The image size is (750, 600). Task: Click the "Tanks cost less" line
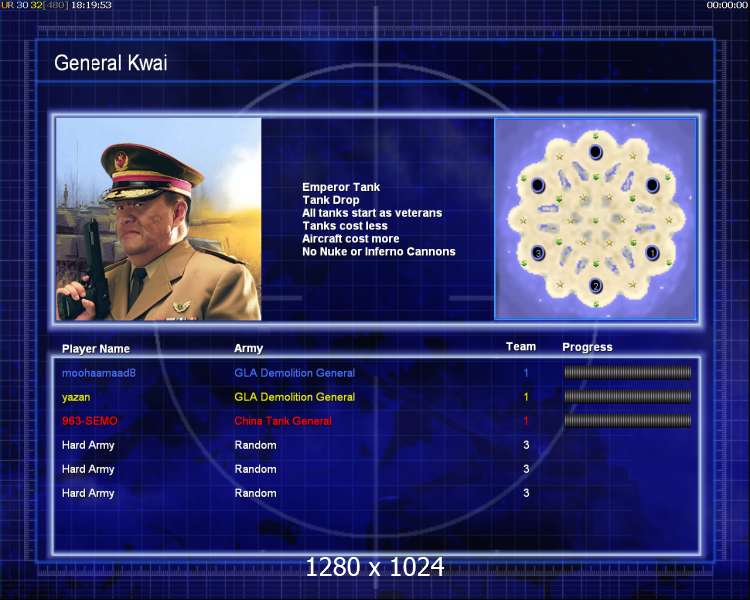[x=345, y=226]
